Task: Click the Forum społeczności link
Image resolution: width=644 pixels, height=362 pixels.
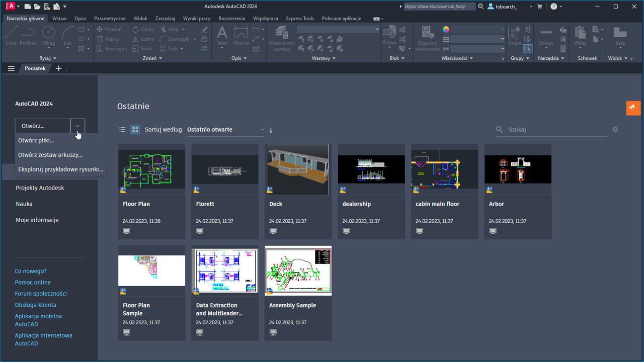Action: click(x=41, y=294)
